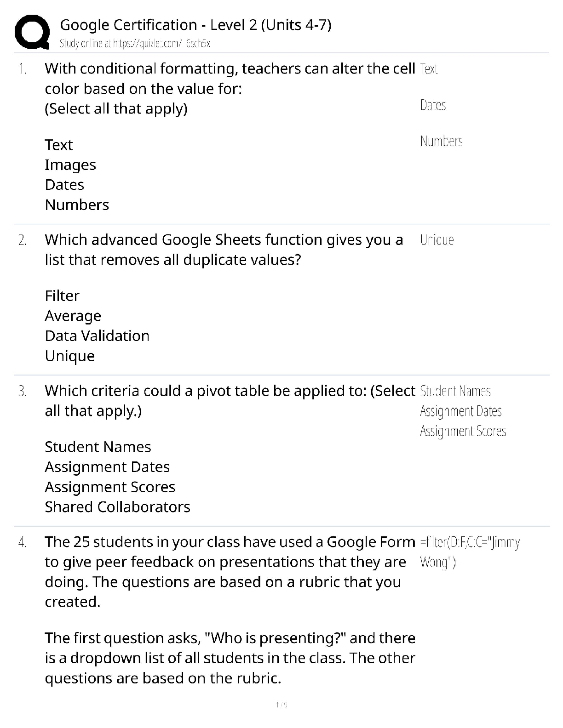Viewport: 563px width, 728px height.
Task: Click Student Names in the right answer column
Action: 455,391
